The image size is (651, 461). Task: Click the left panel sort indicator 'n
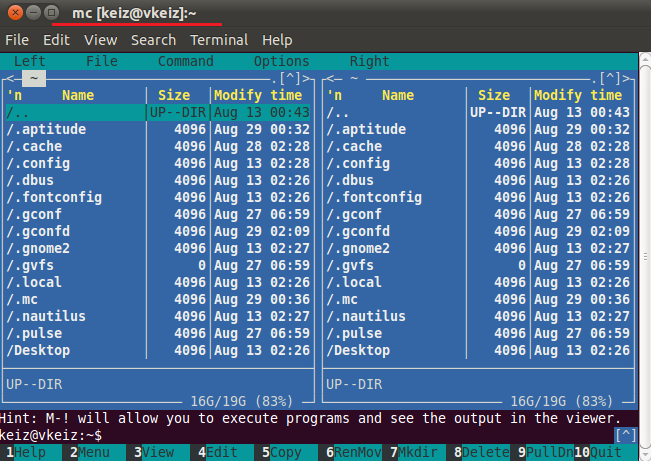14,96
